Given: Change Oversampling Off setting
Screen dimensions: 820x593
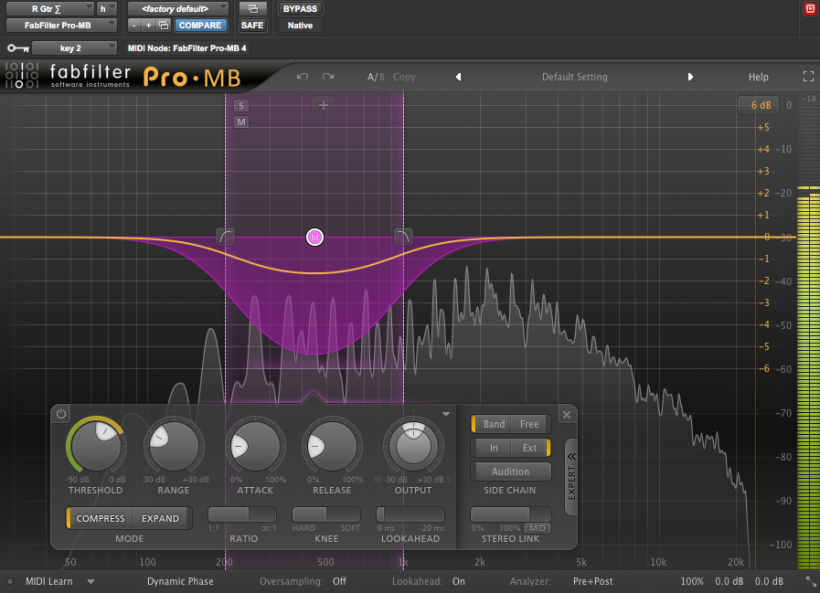Looking at the screenshot, I should (x=339, y=581).
